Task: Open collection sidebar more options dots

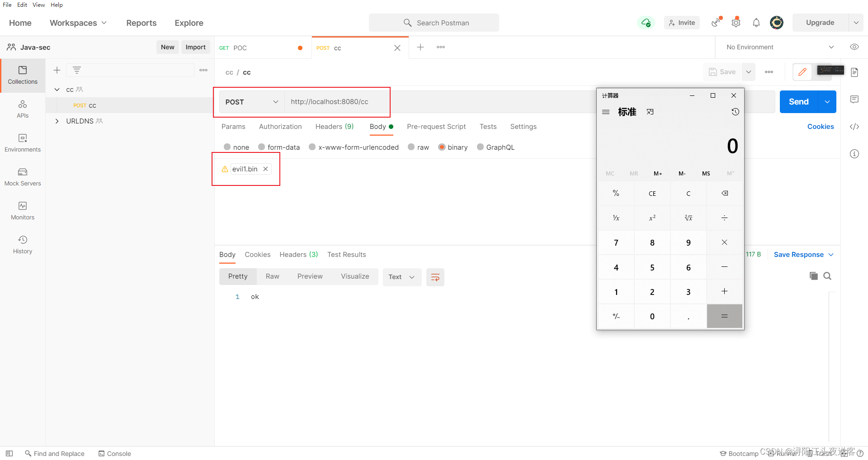Action: [x=203, y=70]
